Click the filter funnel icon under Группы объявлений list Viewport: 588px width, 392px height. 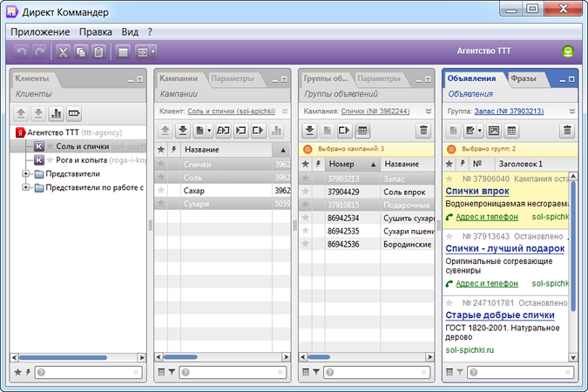click(x=316, y=372)
